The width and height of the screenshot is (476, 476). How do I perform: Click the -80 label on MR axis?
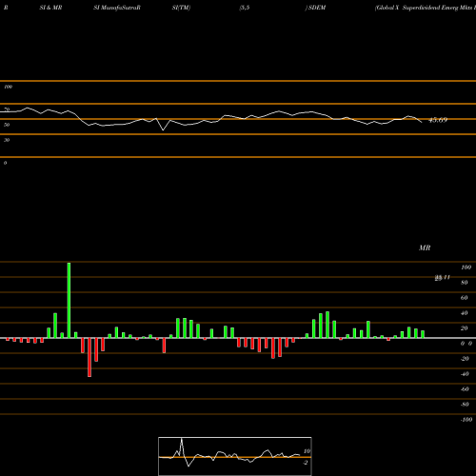465,405
